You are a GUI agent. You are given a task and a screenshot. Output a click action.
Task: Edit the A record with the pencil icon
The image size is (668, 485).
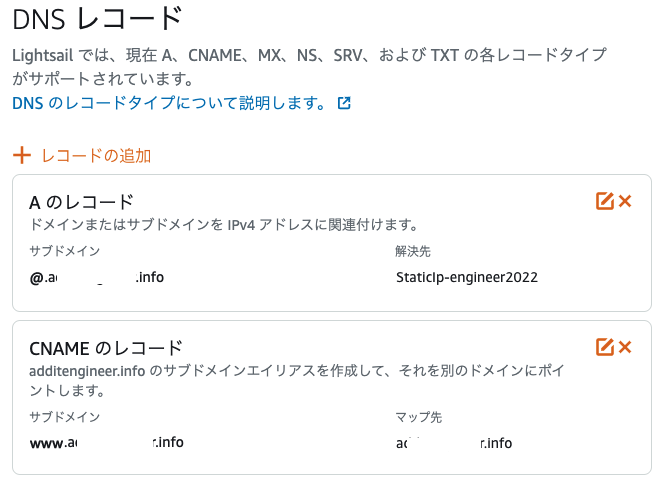[605, 201]
